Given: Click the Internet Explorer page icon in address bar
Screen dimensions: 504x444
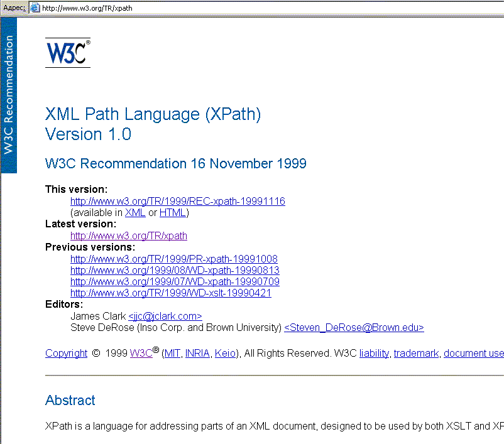Looking at the screenshot, I should point(35,8).
